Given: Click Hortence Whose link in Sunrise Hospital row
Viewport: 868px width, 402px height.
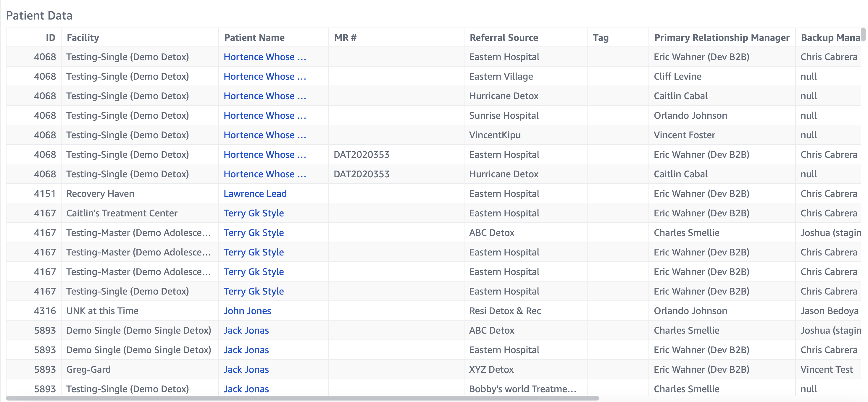Looking at the screenshot, I should click(265, 115).
